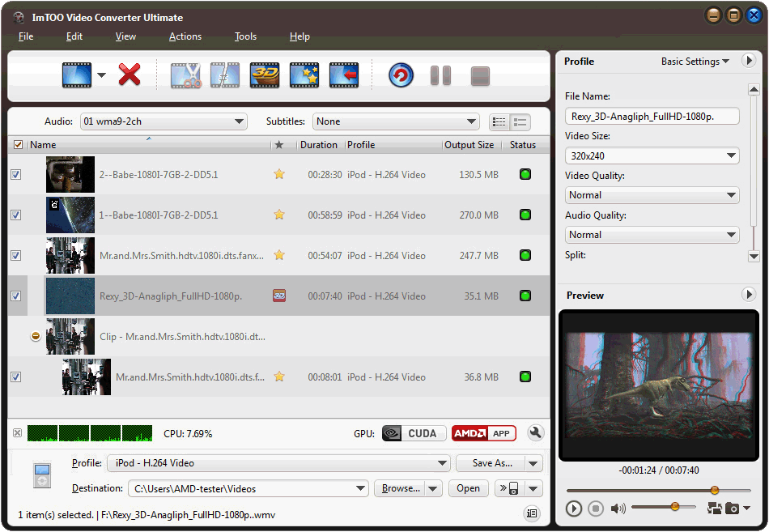Open the Tools menu
The height and width of the screenshot is (532, 769).
point(245,36)
